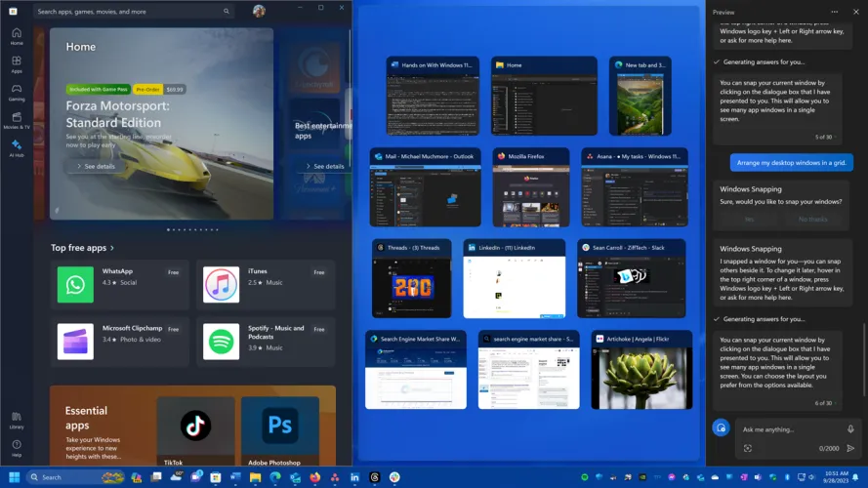Screen dimensions: 868x488
Task: Click the Copilot new topic icon
Action: [x=721, y=427]
